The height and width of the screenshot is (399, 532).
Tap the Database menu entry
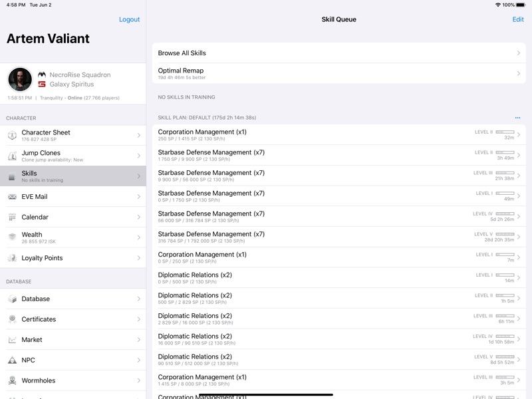click(73, 299)
